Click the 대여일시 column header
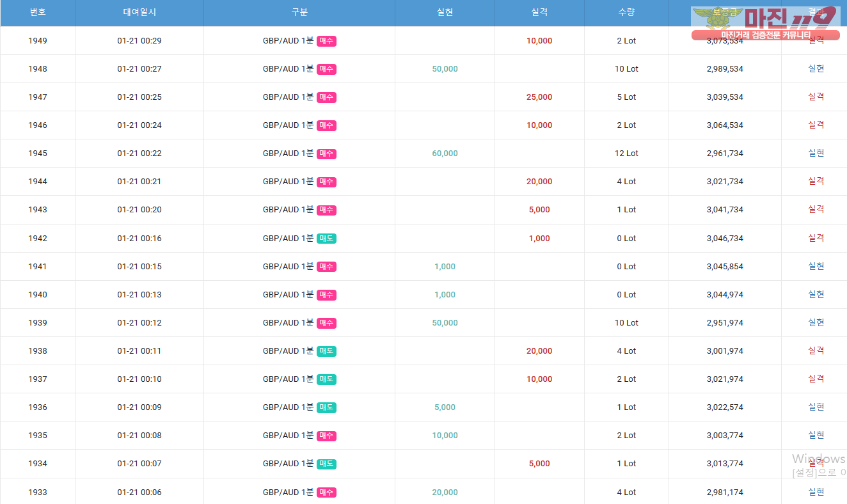847x504 pixels. pyautogui.click(x=139, y=13)
